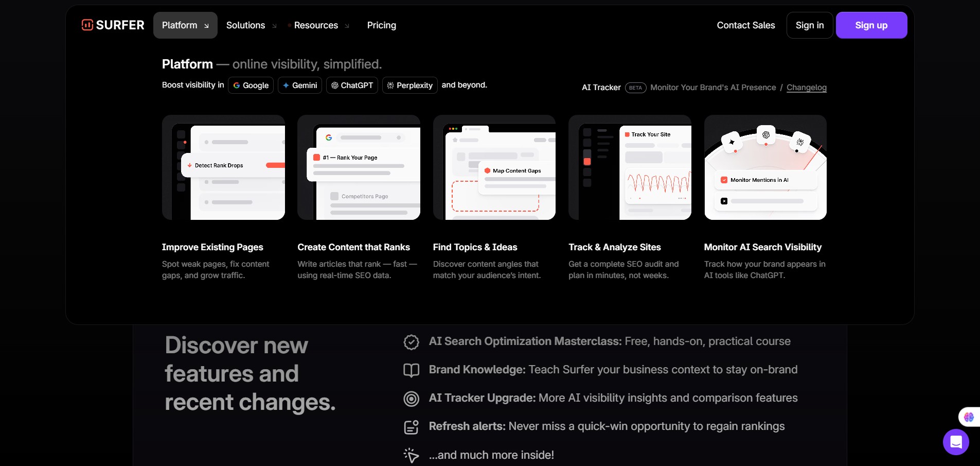The image size is (980, 466).
Task: Click the Gemini sparkle icon
Action: click(x=286, y=85)
